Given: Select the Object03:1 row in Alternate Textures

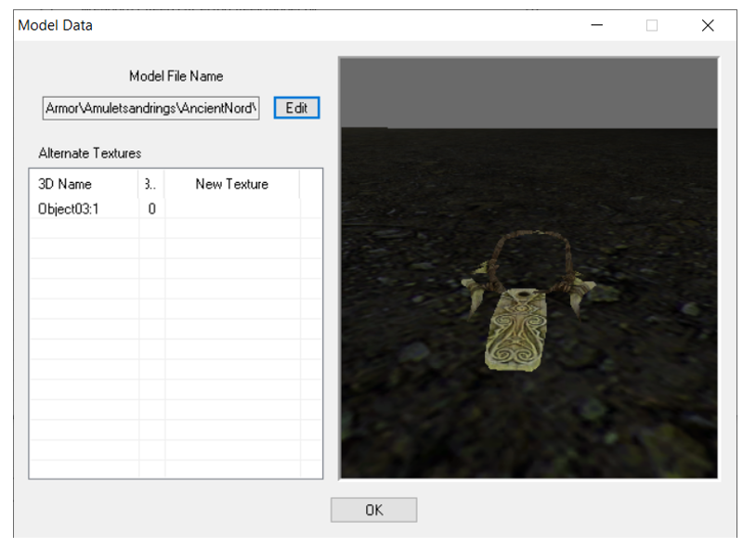Looking at the screenshot, I should [x=176, y=209].
